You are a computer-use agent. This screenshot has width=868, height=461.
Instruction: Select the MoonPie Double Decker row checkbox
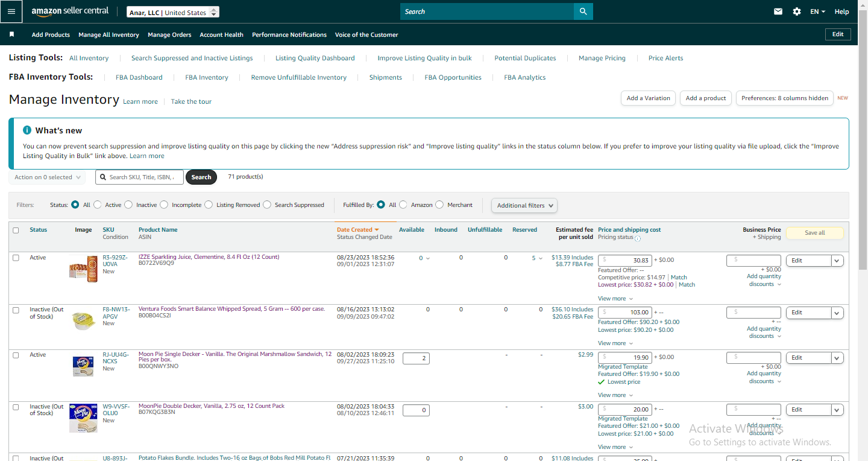click(x=16, y=407)
